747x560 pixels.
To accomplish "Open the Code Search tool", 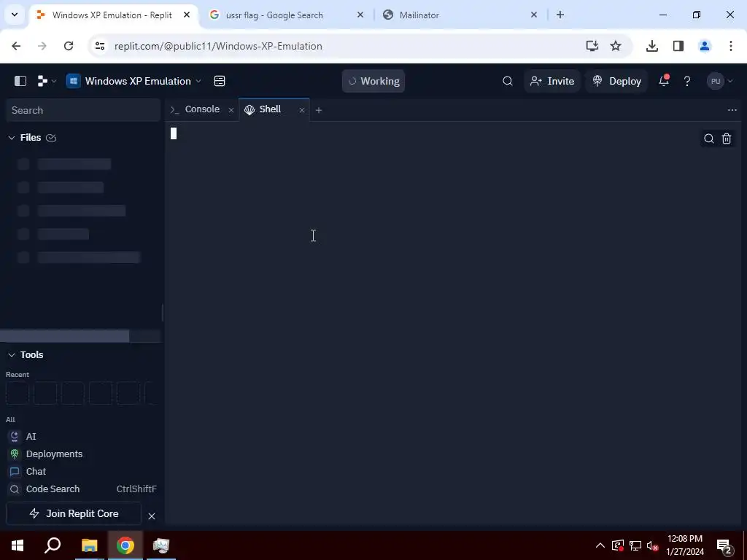I will (x=82, y=489).
